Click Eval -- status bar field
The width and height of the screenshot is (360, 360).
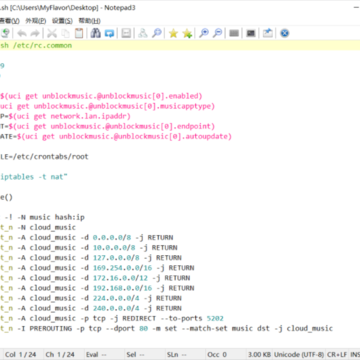click(96, 354)
